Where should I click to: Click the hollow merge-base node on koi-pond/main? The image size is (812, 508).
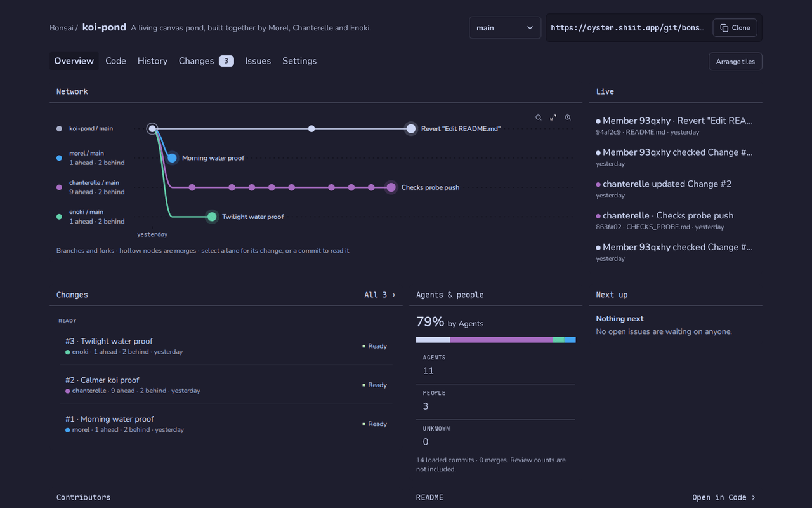(152, 129)
